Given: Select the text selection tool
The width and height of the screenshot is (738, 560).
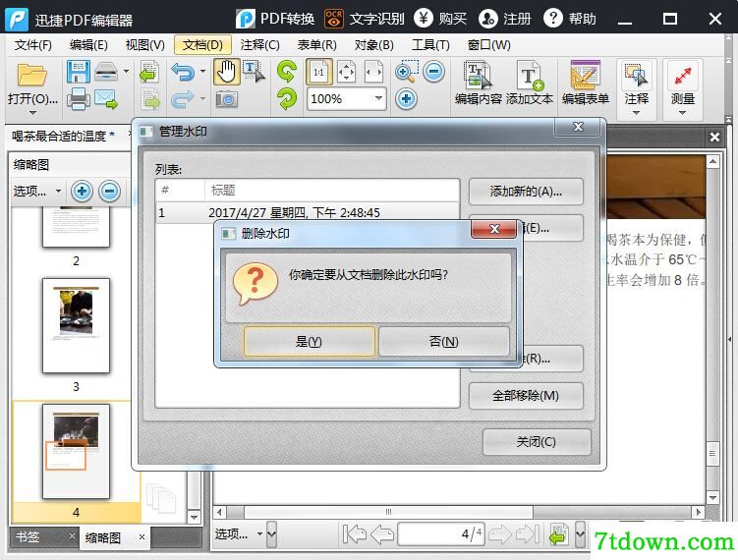Looking at the screenshot, I should [x=254, y=72].
